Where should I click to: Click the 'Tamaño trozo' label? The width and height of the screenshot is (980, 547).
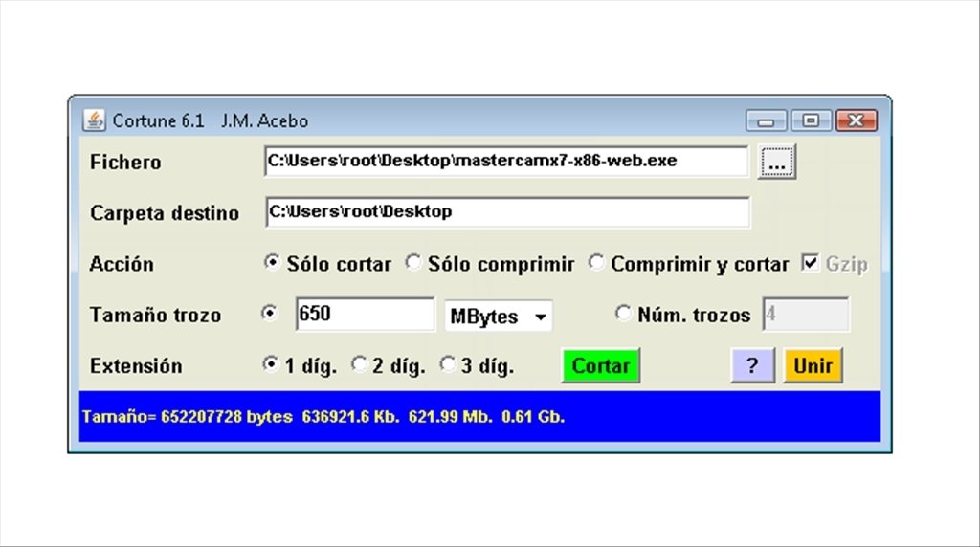(156, 315)
